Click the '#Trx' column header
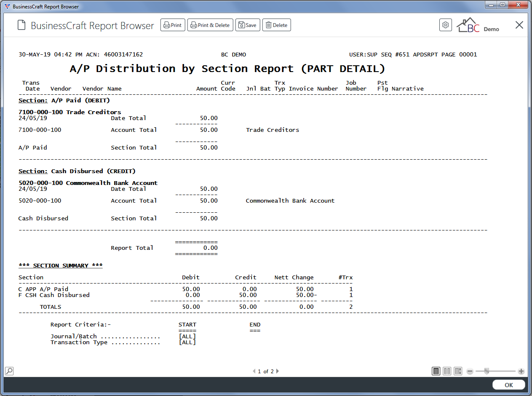The image size is (532, 396). click(346, 277)
